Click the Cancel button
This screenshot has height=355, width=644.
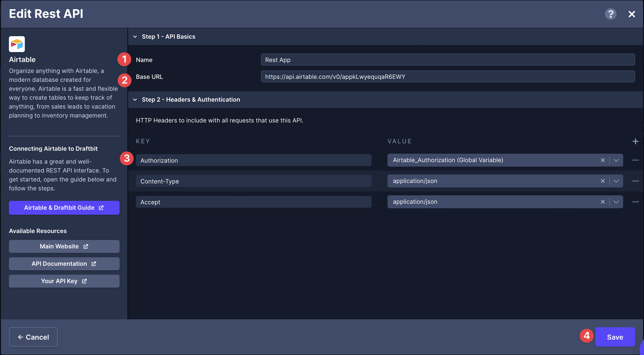click(x=33, y=337)
